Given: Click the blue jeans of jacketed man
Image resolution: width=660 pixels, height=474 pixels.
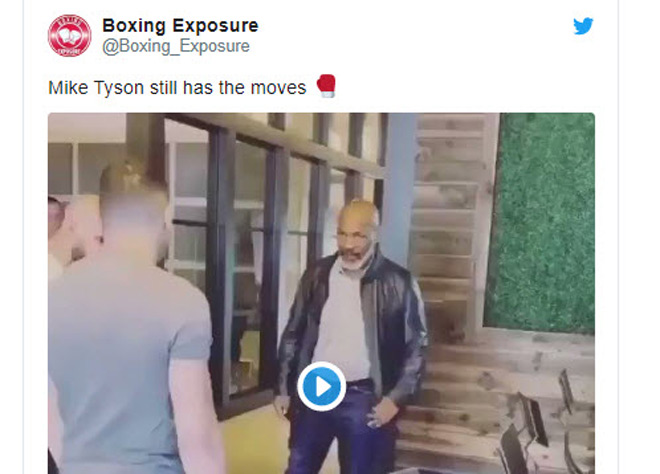Looking at the screenshot, I should tap(343, 427).
